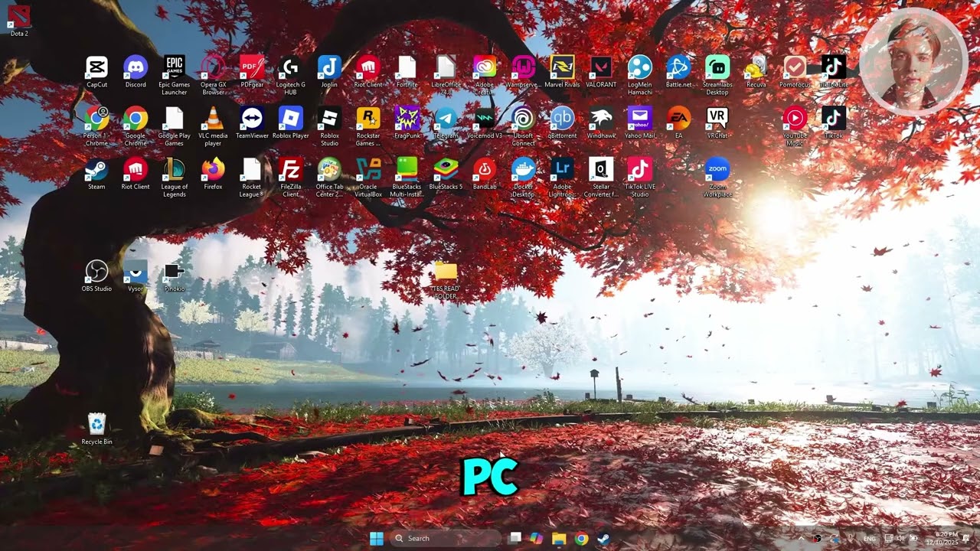Screen dimensions: 980x551
Task: Open Opera GX Browser shortcut
Action: tap(213, 75)
